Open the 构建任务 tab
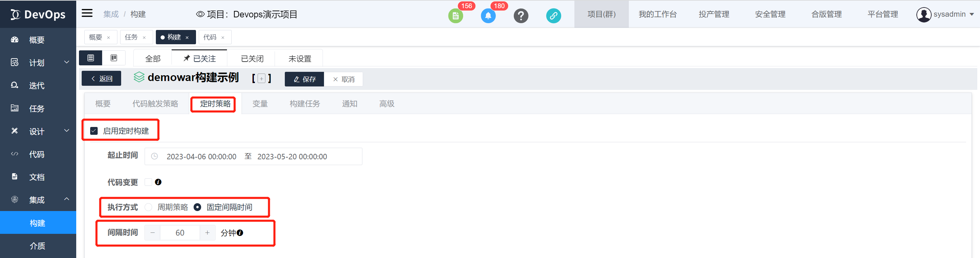The height and width of the screenshot is (258, 980). 305,103
